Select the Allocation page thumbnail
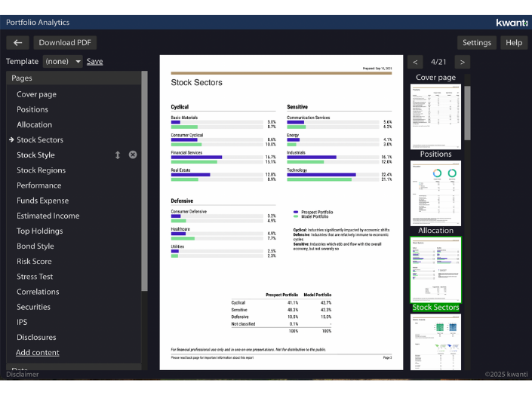The width and height of the screenshot is (532, 395). (435, 192)
